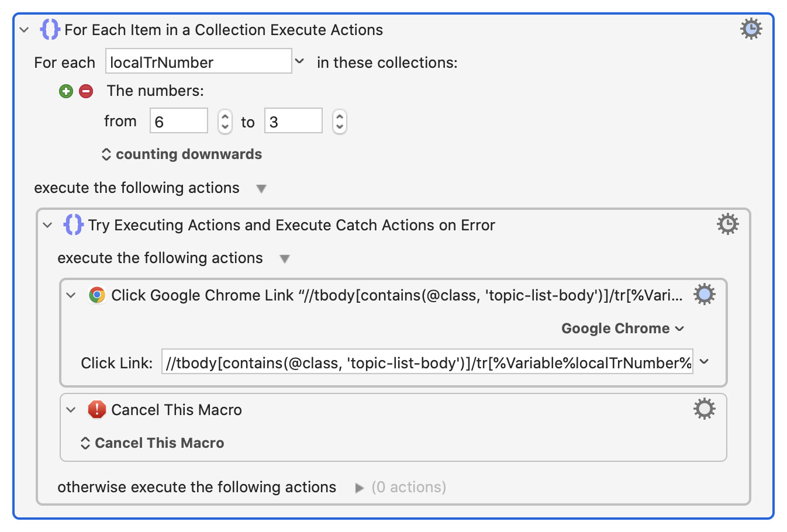Click the Google Chrome action icon

pos(96,295)
